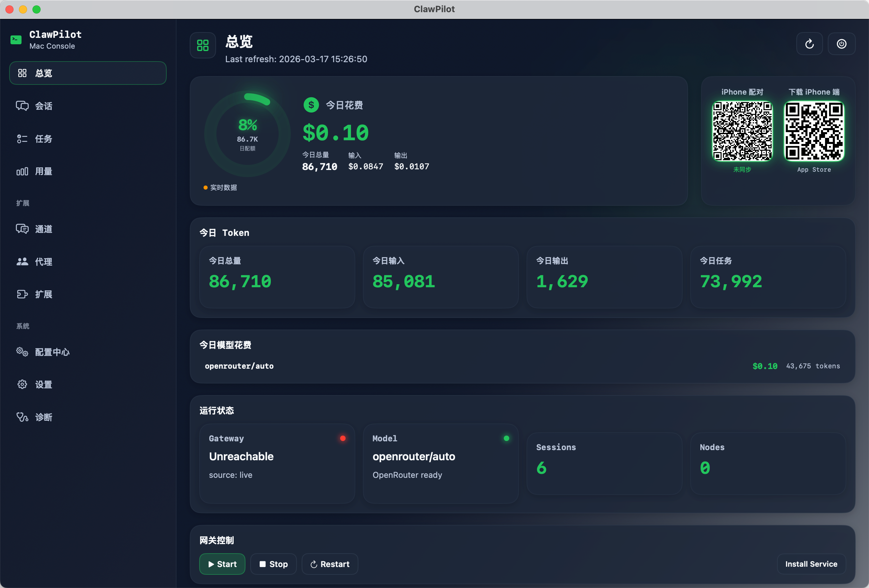Open 配置中心 from the 系统 section
869x588 pixels.
[22, 352]
